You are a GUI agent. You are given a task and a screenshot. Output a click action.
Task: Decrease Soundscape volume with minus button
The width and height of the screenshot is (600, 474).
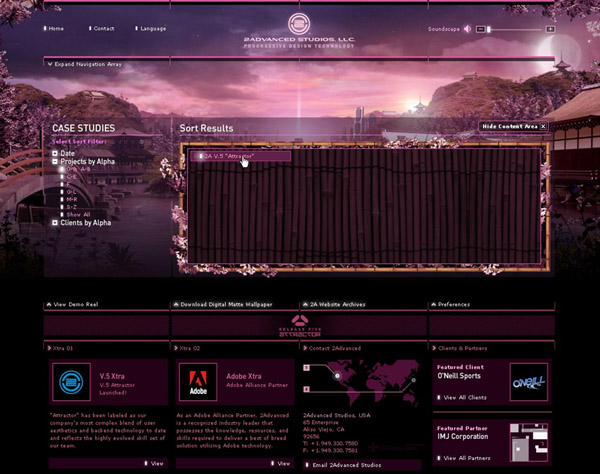[x=481, y=29]
